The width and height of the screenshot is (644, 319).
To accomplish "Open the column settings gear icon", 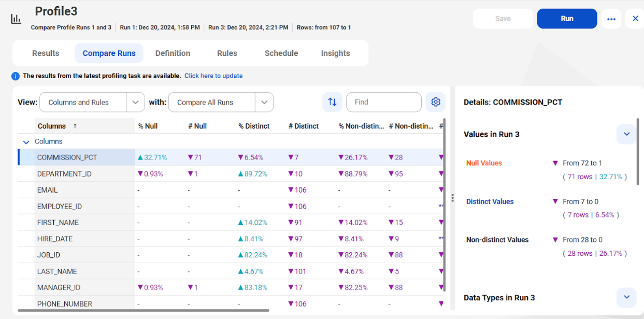I will tap(435, 102).
